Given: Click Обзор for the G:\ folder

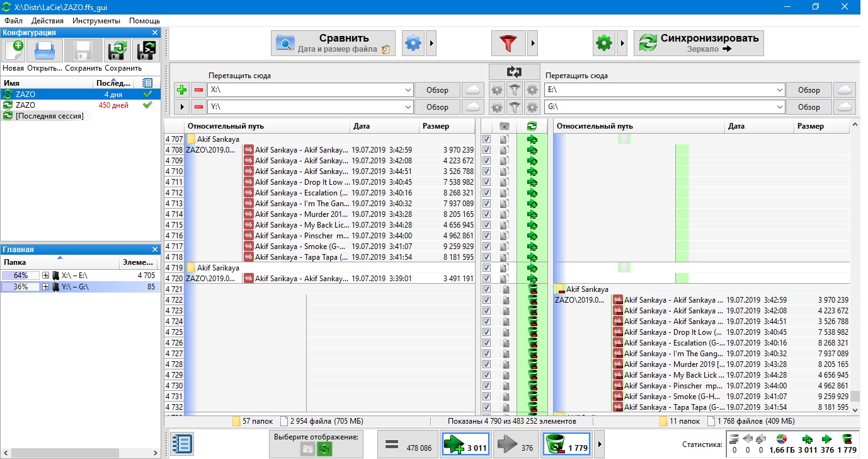Looking at the screenshot, I should tap(809, 107).
